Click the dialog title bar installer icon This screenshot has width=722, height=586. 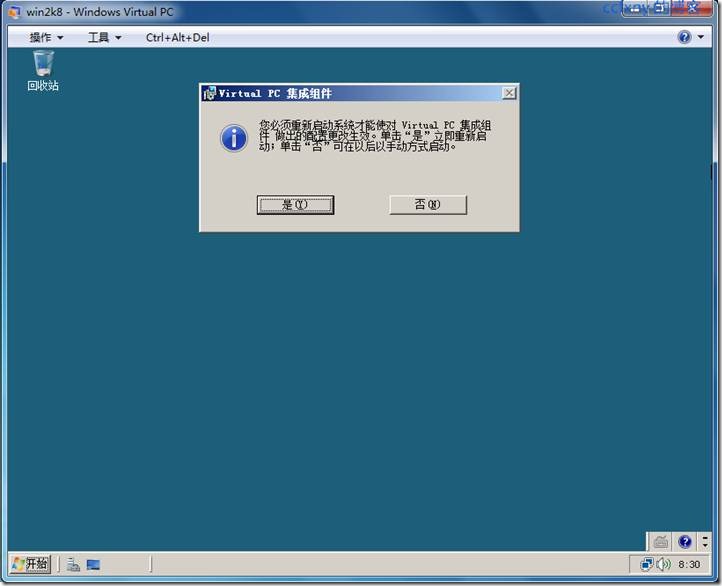point(210,93)
